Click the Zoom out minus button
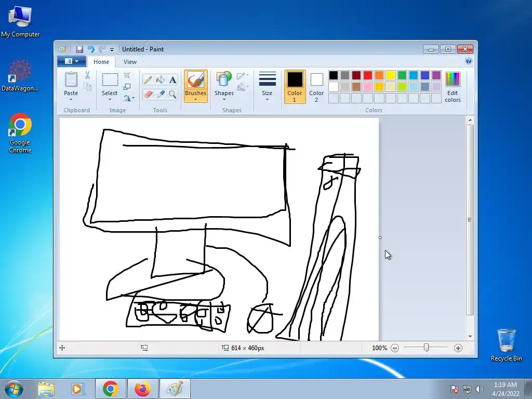This screenshot has height=399, width=532. click(395, 348)
